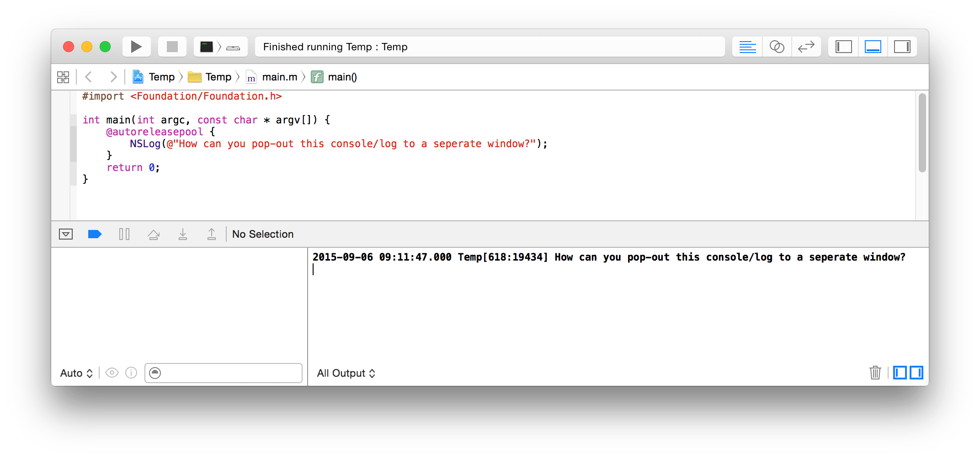Run the Temp scheme
Screen dimensions: 980x459
(136, 46)
